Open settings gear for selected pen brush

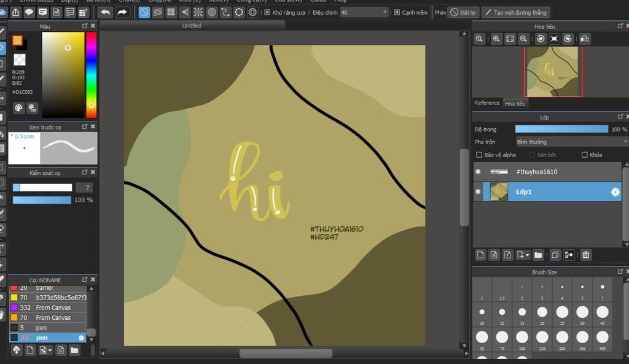pos(82,338)
